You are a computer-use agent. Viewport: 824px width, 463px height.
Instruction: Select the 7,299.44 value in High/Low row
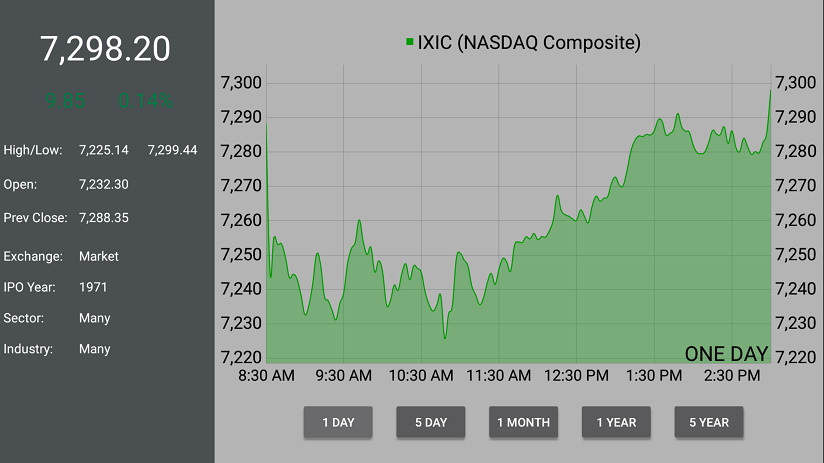(x=172, y=150)
